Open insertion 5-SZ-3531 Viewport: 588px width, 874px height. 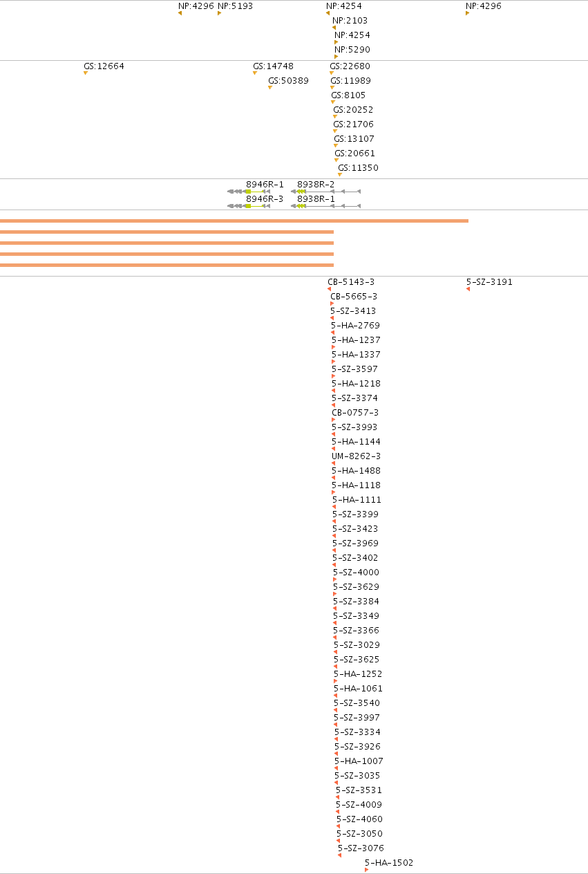[359, 791]
